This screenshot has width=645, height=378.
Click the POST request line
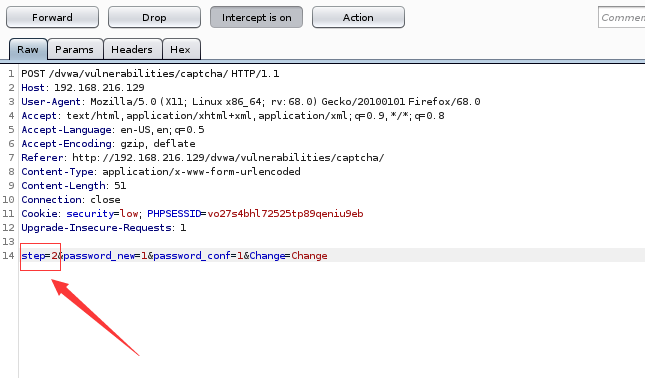(x=150, y=74)
